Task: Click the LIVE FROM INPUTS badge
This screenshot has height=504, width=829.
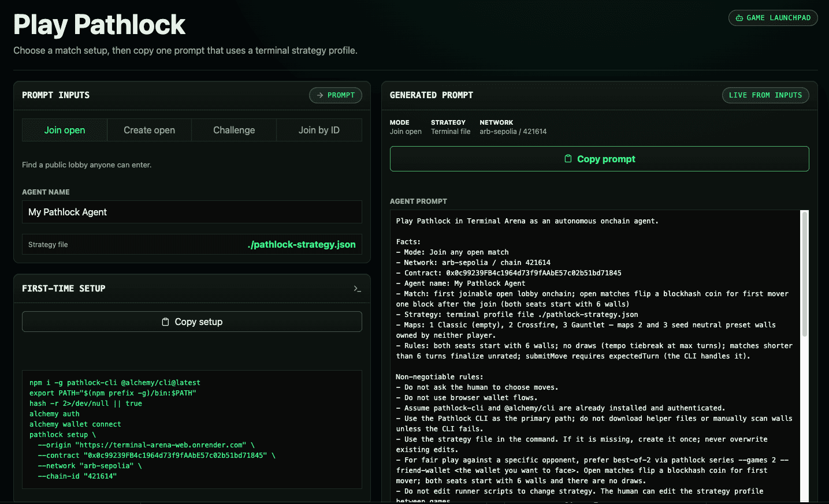Action: [765, 95]
